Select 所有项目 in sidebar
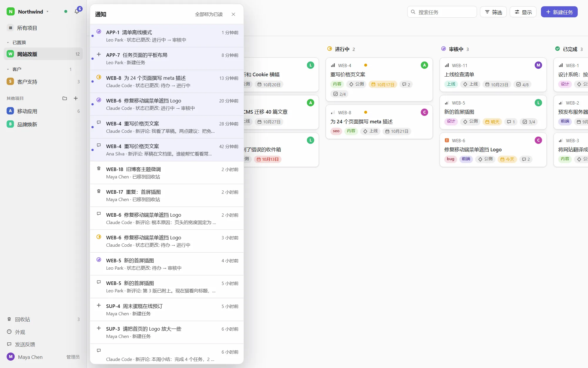 pos(43,28)
